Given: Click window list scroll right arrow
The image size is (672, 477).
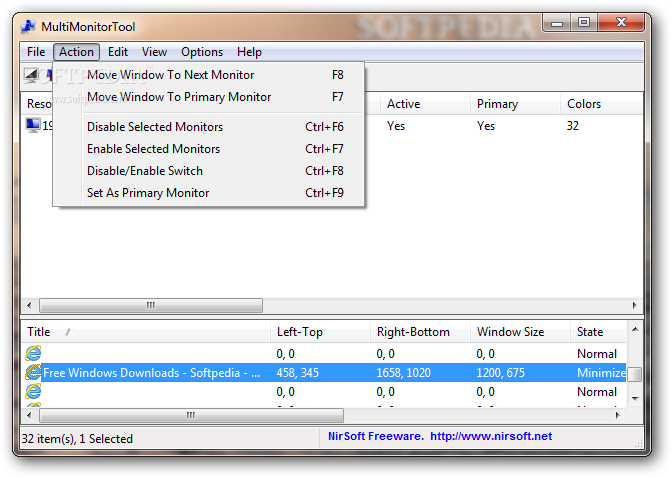Looking at the screenshot, I should pyautogui.click(x=617, y=415).
